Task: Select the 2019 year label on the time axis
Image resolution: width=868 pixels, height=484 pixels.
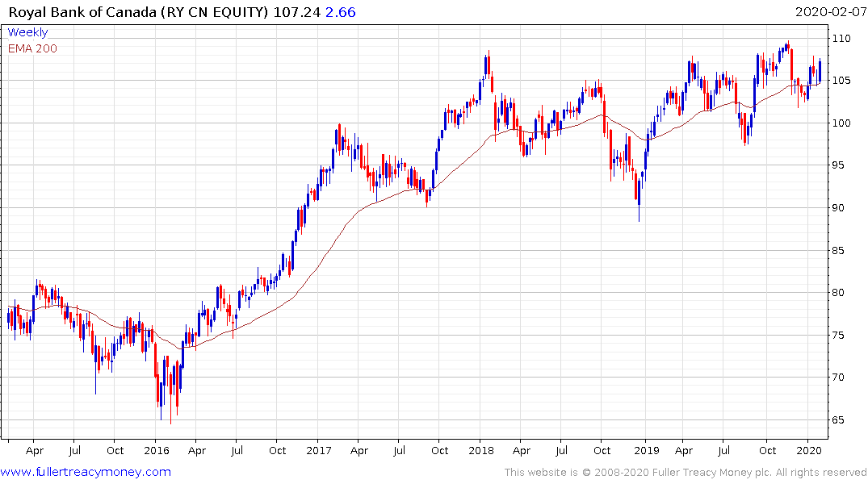Action: pos(646,451)
